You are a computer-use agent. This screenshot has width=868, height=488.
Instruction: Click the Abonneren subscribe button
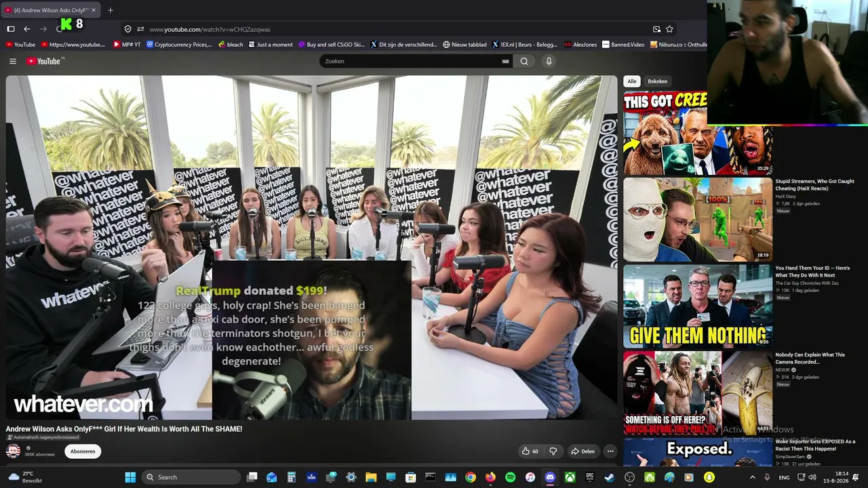point(83,451)
